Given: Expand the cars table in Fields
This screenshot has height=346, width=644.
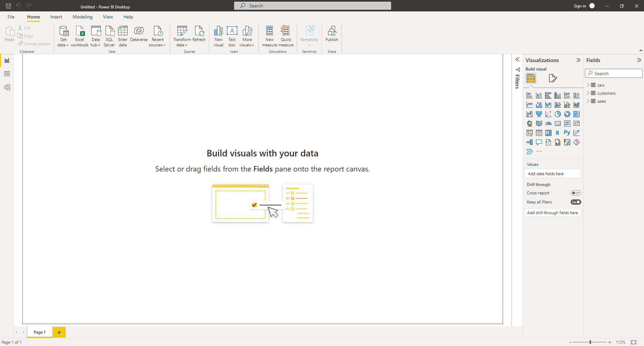Looking at the screenshot, I should pos(588,85).
